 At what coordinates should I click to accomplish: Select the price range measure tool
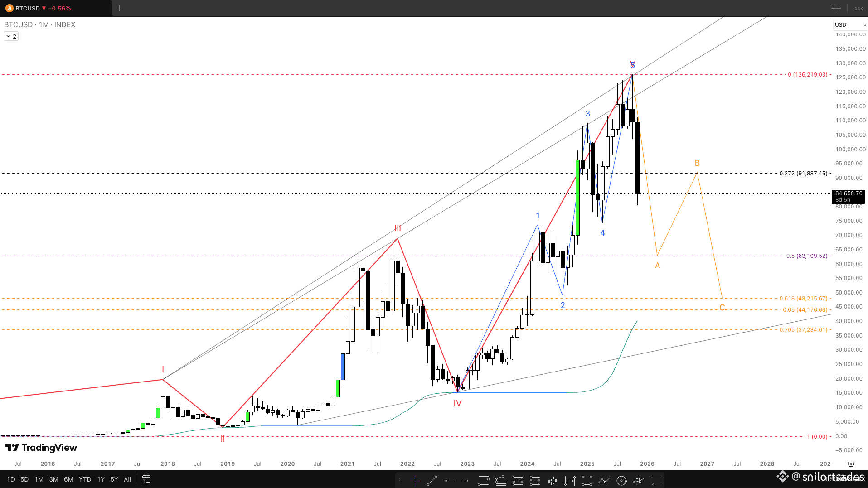point(570,480)
